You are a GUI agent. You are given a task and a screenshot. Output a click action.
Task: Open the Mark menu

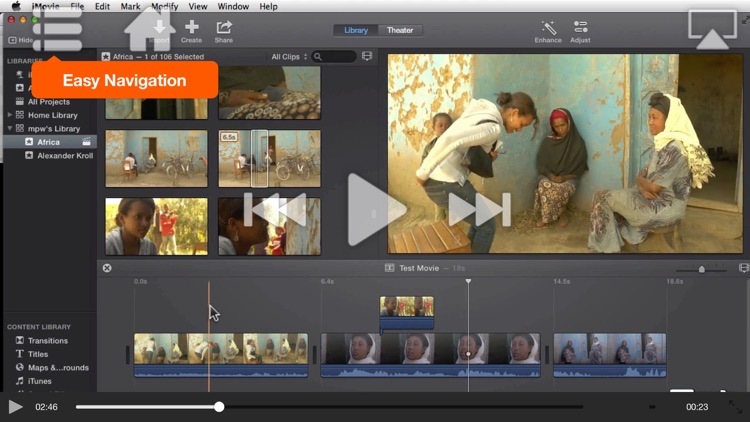point(130,6)
